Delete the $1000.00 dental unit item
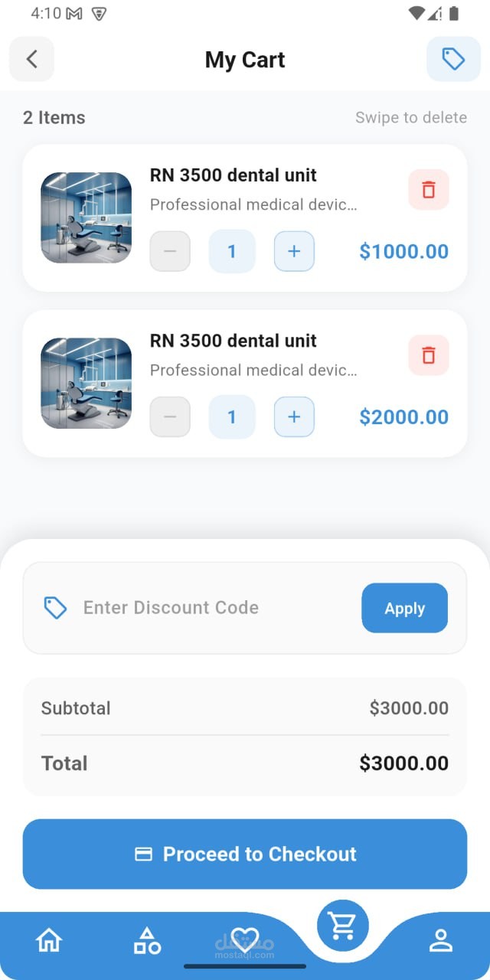 tap(429, 190)
